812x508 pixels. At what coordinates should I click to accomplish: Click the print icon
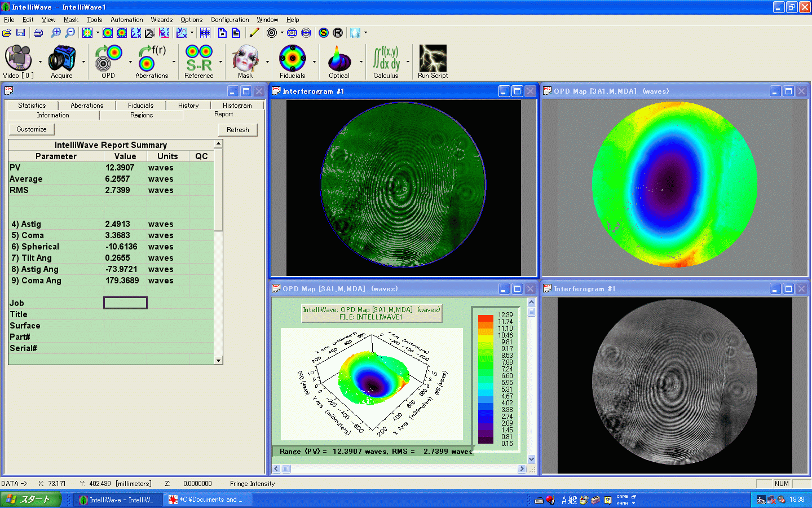[x=38, y=33]
